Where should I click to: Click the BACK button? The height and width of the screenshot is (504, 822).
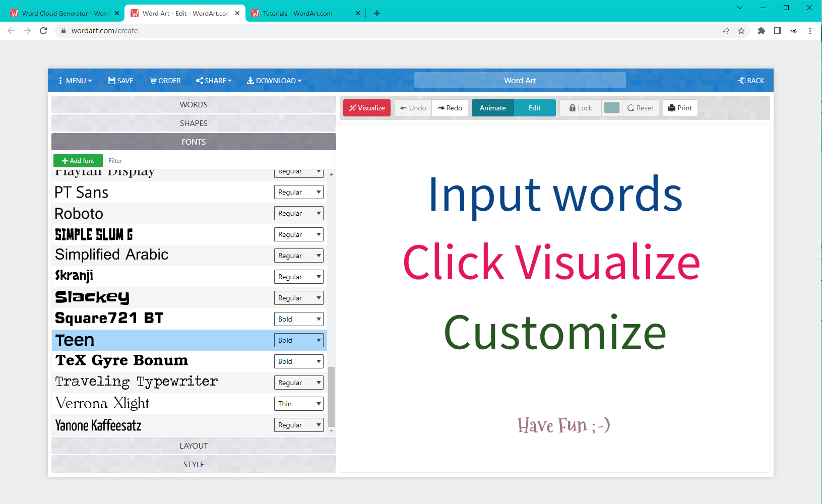click(751, 81)
